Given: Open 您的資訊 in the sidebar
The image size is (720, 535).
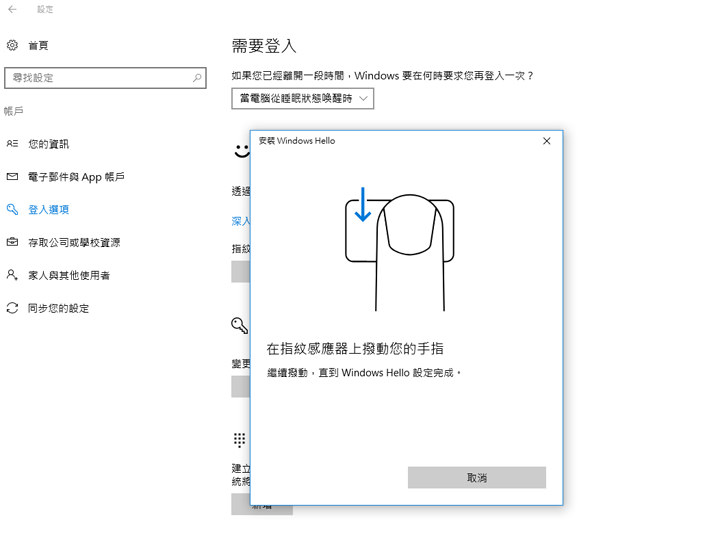Looking at the screenshot, I should pyautogui.click(x=48, y=144).
